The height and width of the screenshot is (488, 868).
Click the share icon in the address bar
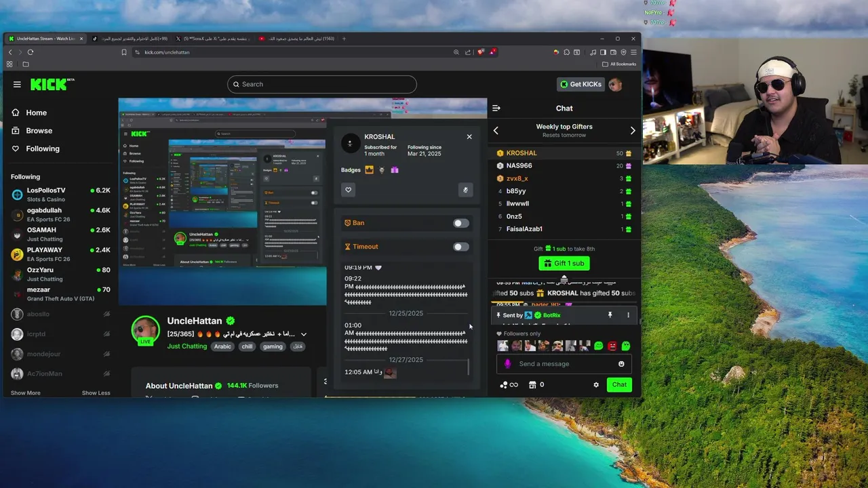[468, 52]
